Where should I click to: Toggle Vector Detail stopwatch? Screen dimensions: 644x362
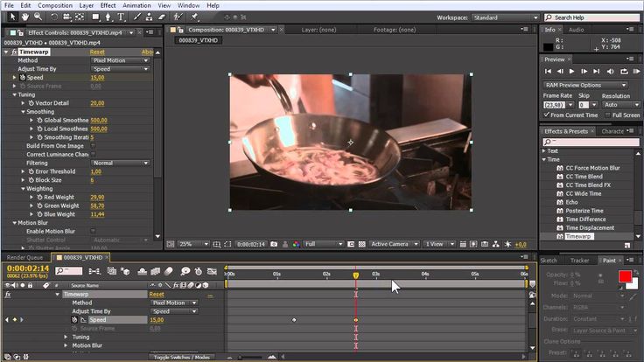31,103
